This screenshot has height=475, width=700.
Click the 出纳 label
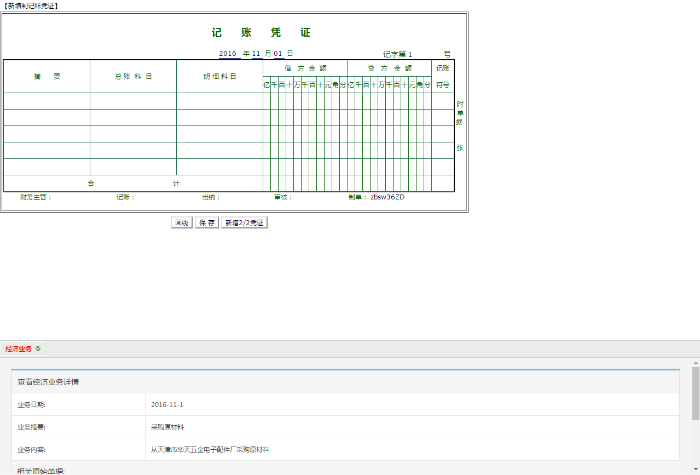(211, 197)
